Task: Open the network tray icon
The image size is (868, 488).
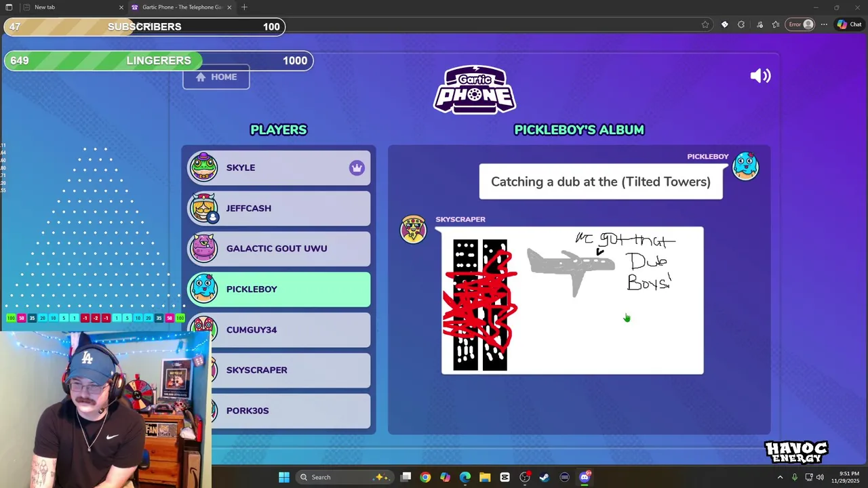Action: 809,477
